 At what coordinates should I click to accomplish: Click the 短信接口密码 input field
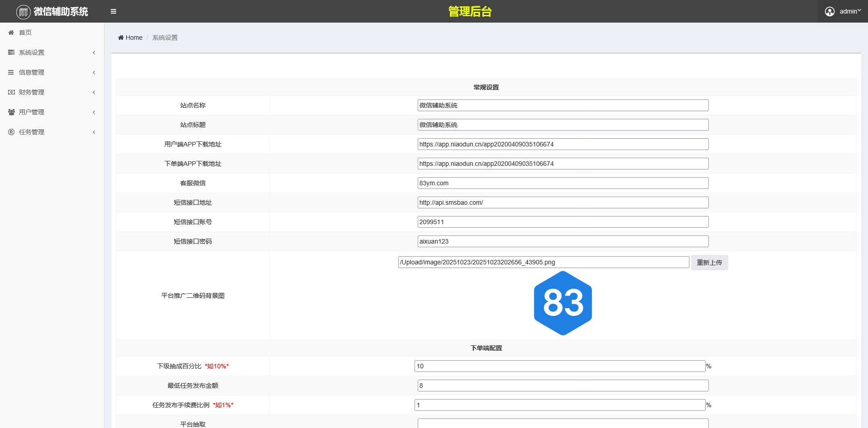coord(563,241)
